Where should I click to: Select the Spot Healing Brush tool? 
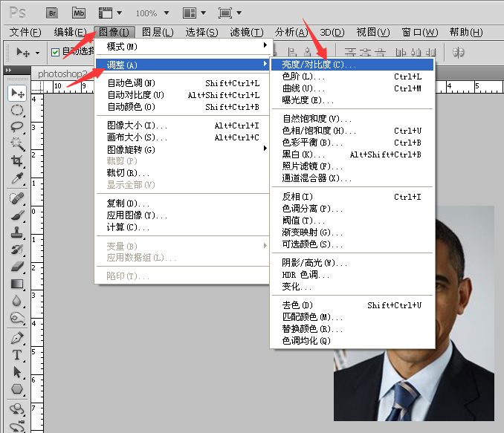coord(17,198)
